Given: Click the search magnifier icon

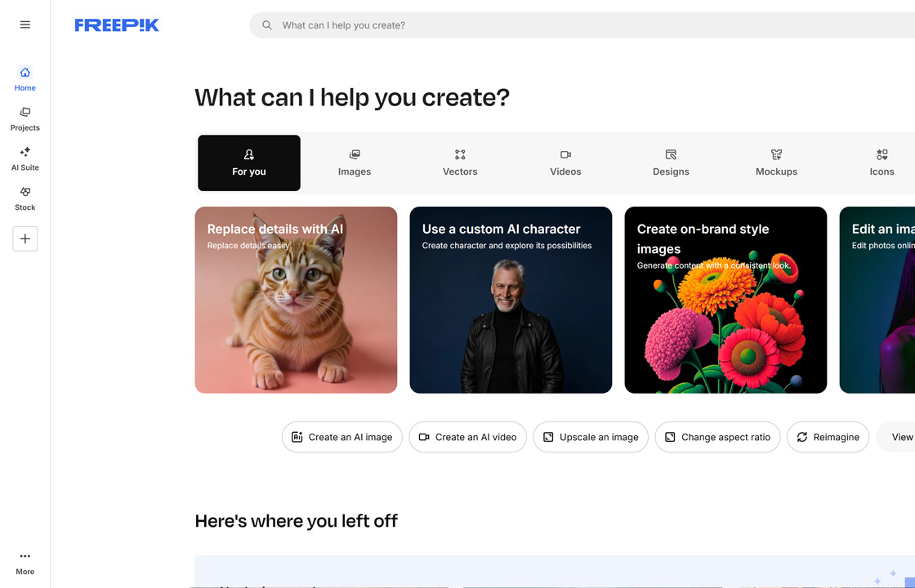Looking at the screenshot, I should pyautogui.click(x=266, y=25).
